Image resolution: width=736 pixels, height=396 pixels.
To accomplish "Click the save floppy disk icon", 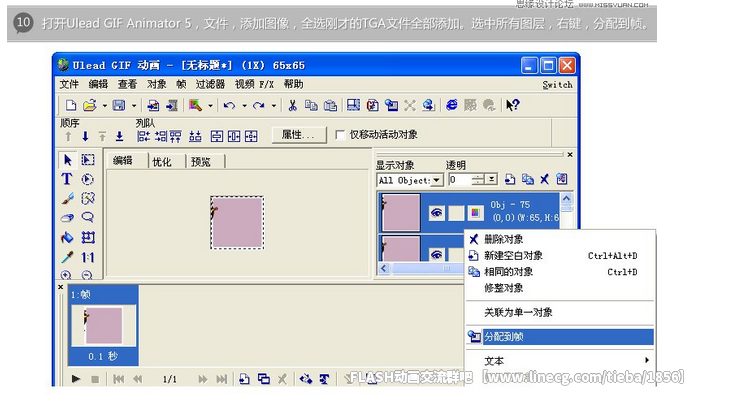I will pyautogui.click(x=119, y=105).
